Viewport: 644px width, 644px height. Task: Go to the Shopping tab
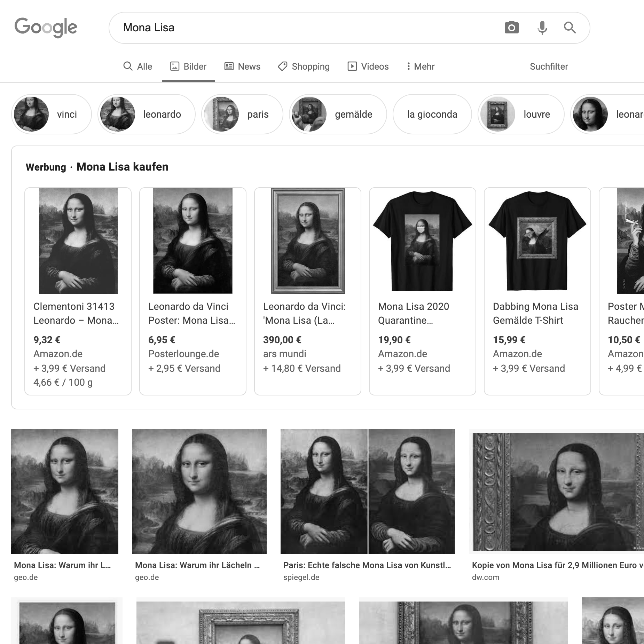coord(304,66)
